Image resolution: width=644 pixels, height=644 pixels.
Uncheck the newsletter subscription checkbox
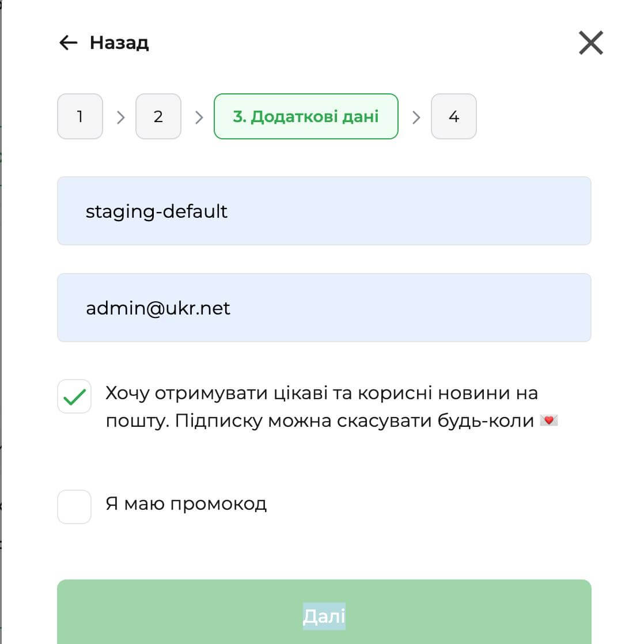(74, 396)
